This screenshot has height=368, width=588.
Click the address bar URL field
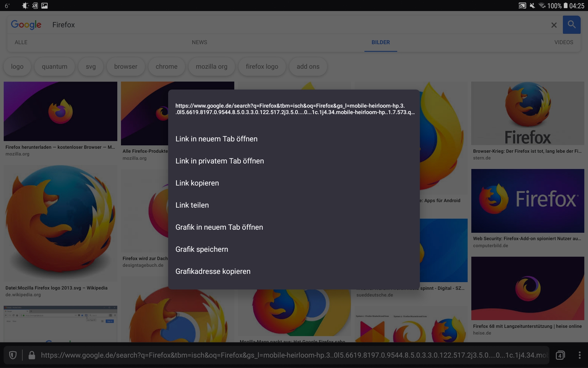[x=294, y=355]
